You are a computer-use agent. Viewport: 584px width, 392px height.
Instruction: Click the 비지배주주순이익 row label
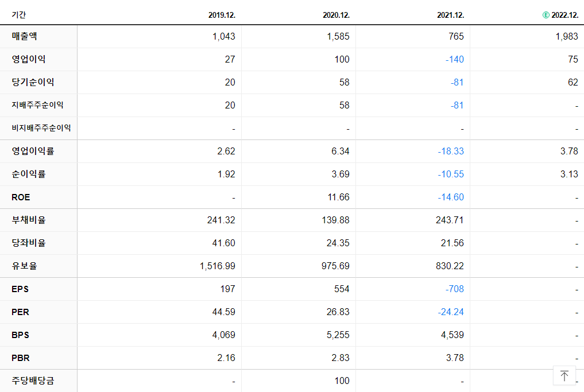point(41,128)
